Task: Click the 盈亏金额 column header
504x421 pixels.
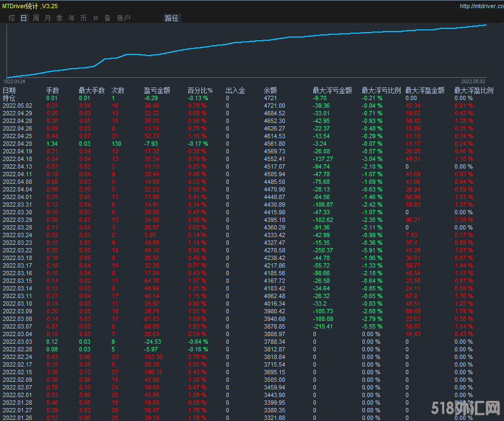Action: (157, 90)
